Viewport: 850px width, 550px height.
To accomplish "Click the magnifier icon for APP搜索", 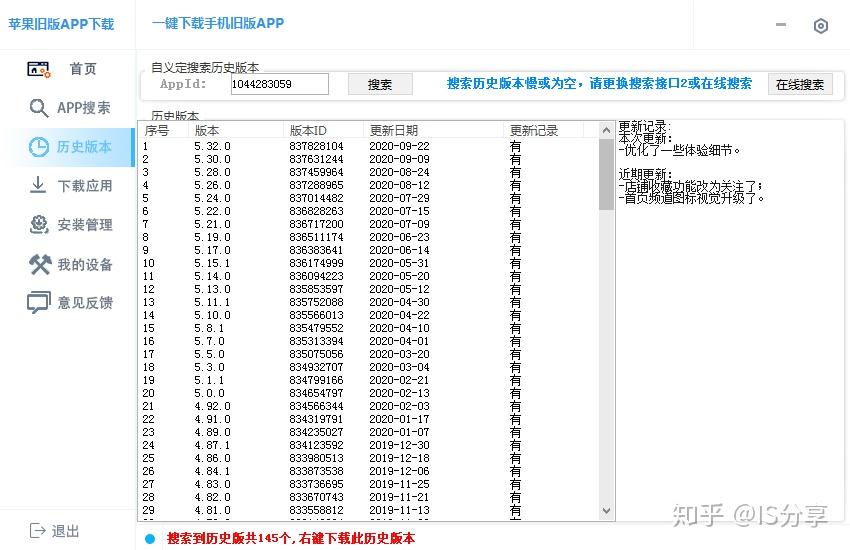I will [x=39, y=108].
